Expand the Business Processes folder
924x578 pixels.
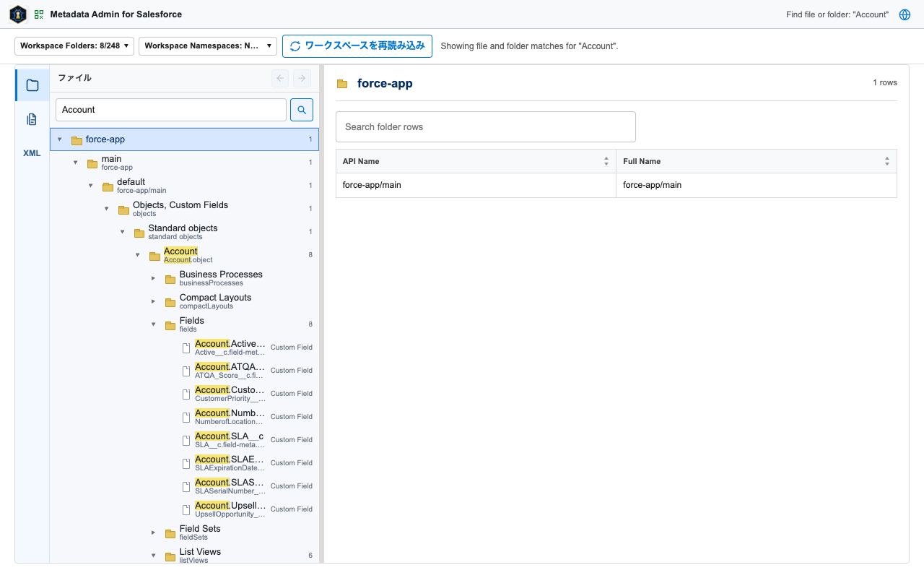coord(153,278)
